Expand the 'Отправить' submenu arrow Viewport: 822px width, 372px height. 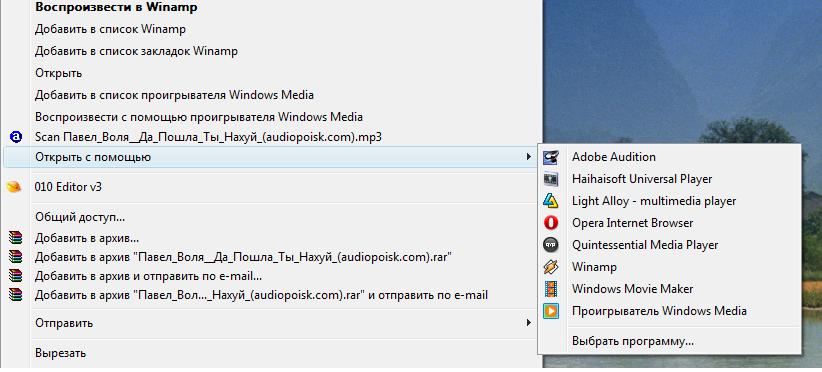point(528,323)
